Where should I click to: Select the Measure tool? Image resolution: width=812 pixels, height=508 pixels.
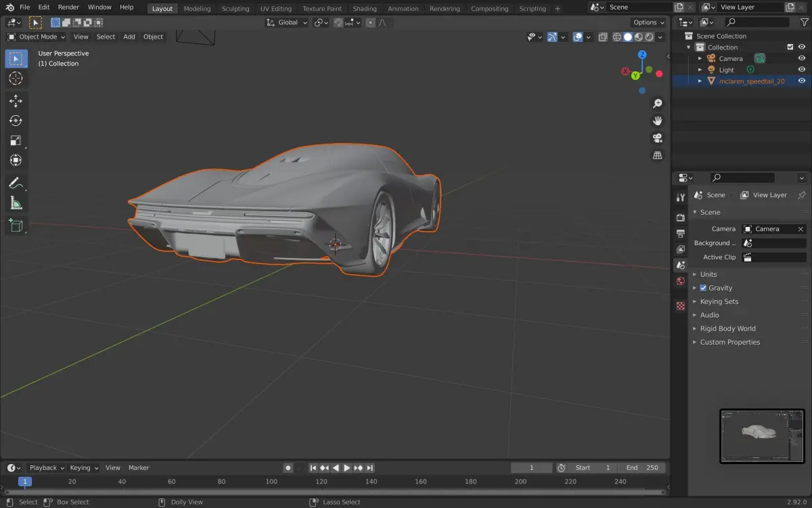(x=16, y=203)
